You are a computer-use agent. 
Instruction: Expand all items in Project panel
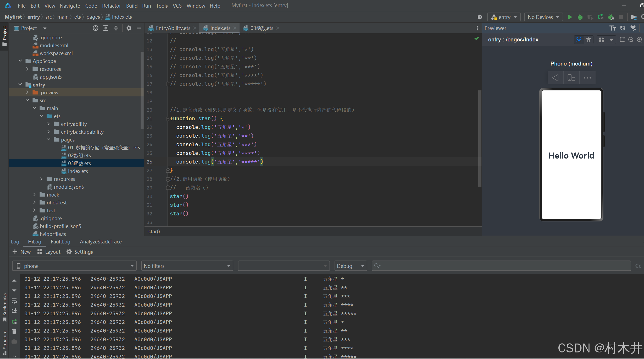pyautogui.click(x=106, y=28)
